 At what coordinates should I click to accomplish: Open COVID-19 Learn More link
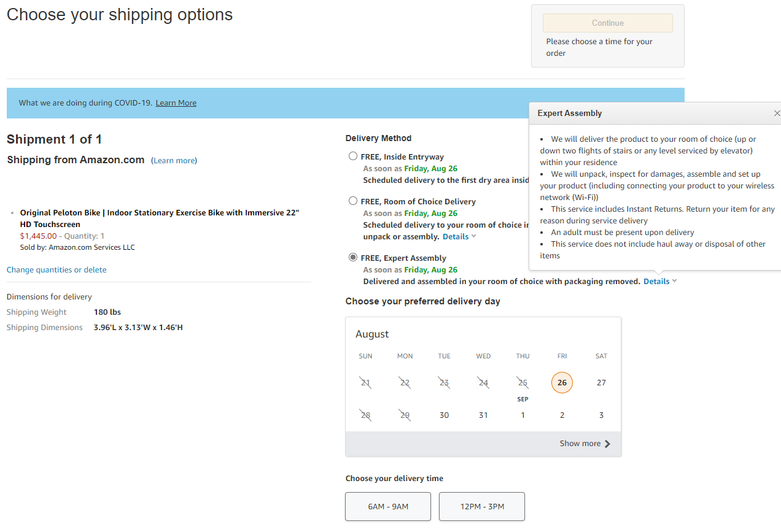tap(176, 103)
